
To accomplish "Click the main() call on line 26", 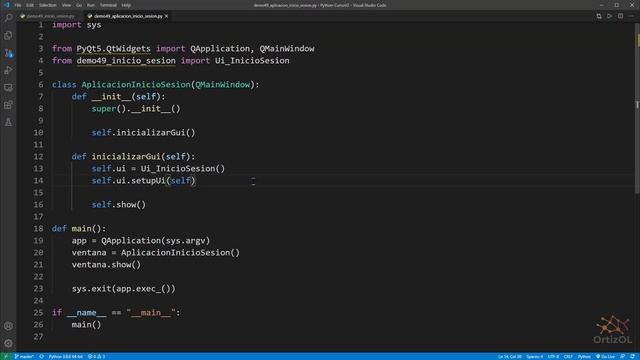I will point(86,324).
